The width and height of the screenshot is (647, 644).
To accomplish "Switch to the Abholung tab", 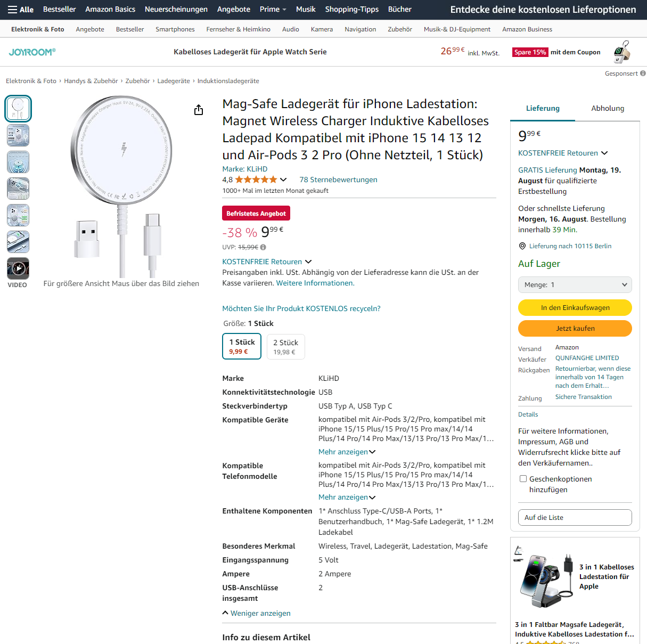I will point(608,108).
